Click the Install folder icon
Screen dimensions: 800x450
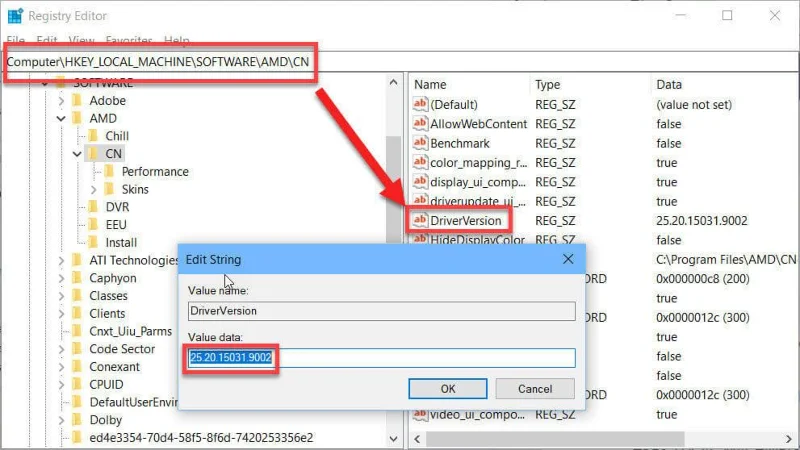[93, 242]
